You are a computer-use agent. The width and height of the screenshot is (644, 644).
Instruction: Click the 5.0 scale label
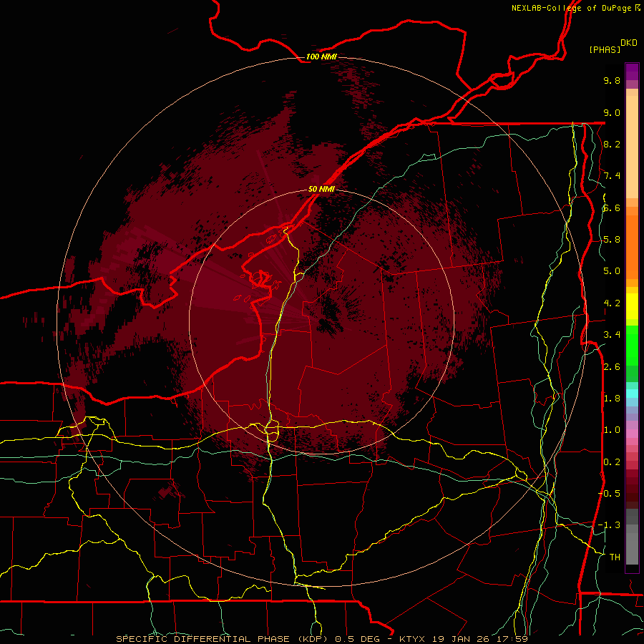pyautogui.click(x=612, y=271)
